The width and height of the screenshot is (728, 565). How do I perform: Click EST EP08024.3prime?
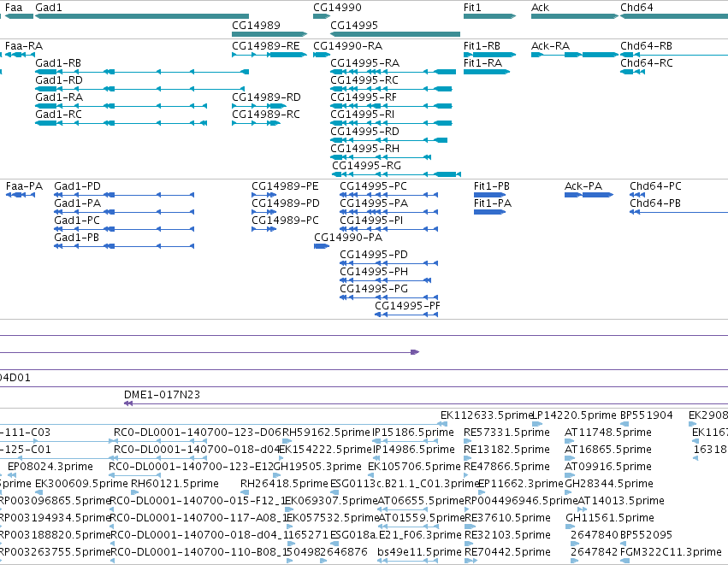[x=50, y=467]
